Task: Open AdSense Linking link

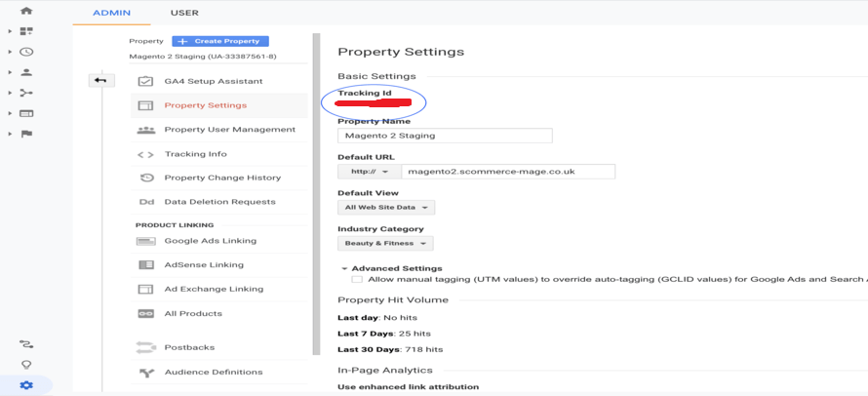Action: click(204, 264)
